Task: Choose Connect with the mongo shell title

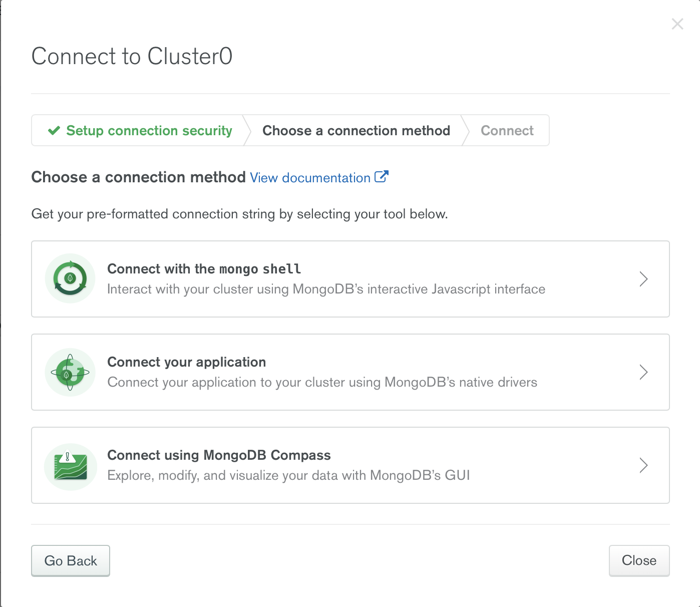Action: [204, 269]
